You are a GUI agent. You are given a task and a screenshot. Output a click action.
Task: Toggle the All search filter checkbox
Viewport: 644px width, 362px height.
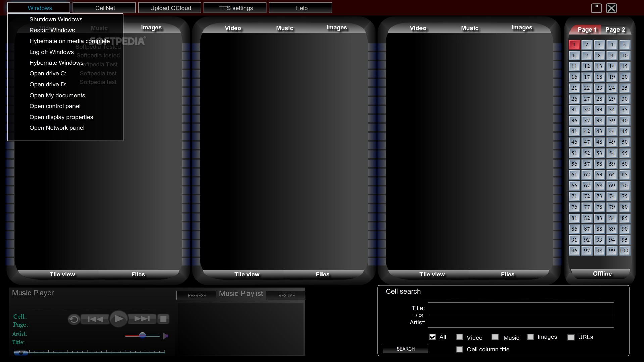pos(432,337)
